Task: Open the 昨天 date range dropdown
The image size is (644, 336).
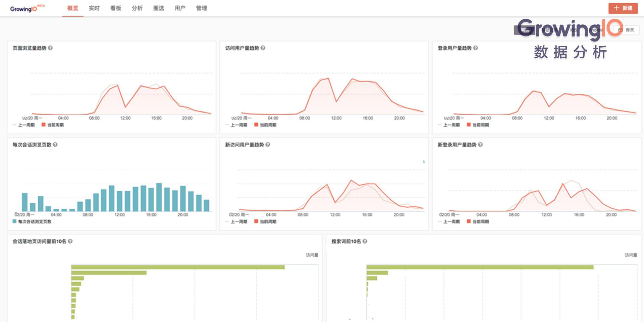Action: [x=627, y=30]
